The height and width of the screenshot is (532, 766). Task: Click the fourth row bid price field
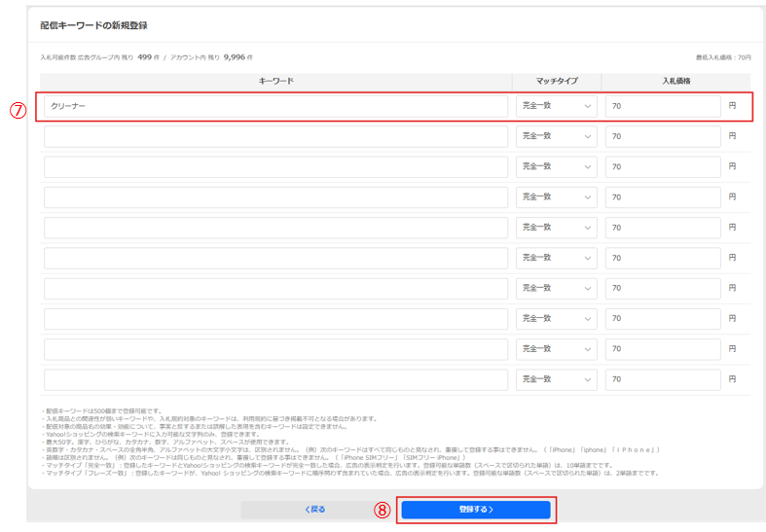663,197
